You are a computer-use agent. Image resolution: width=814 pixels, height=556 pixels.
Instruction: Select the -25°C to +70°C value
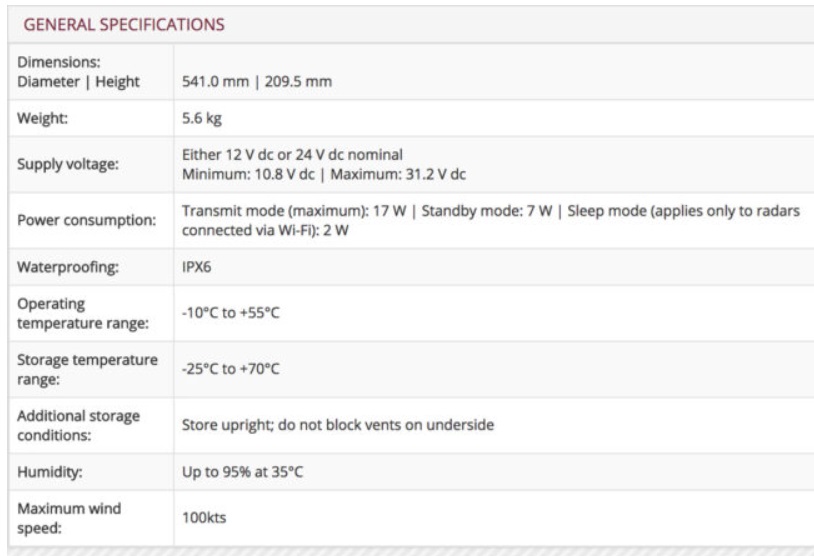(x=231, y=369)
